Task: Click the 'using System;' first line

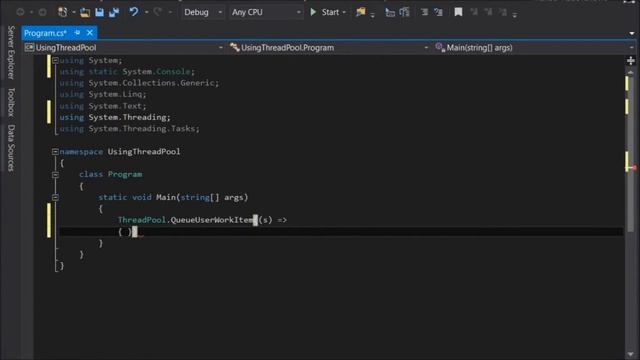Action: [91, 60]
